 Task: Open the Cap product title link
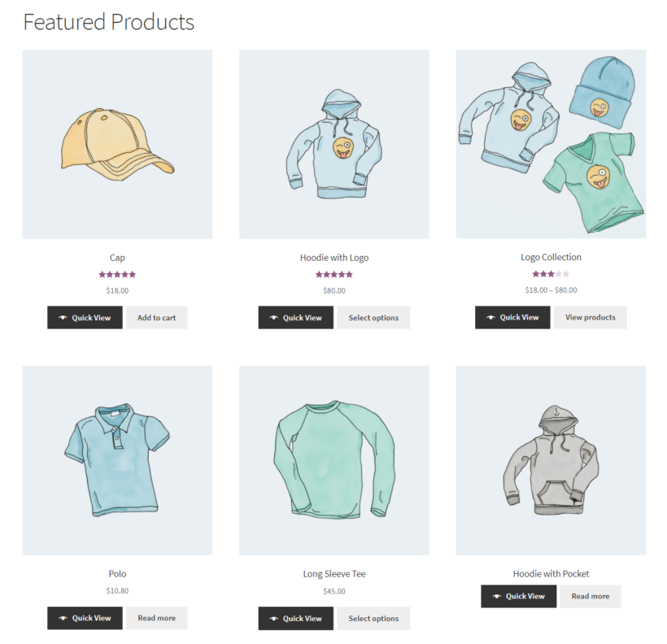pos(117,257)
